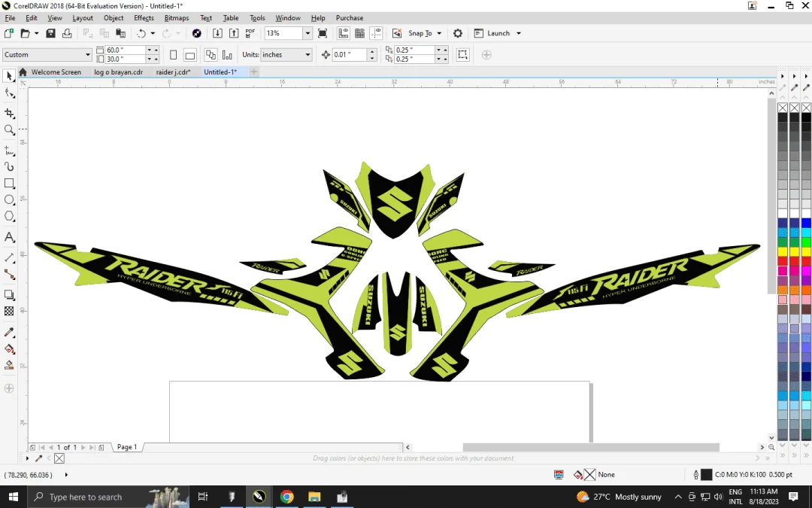Set page orientation to Portrait
Screen dimensions: 812x508
coord(174,54)
